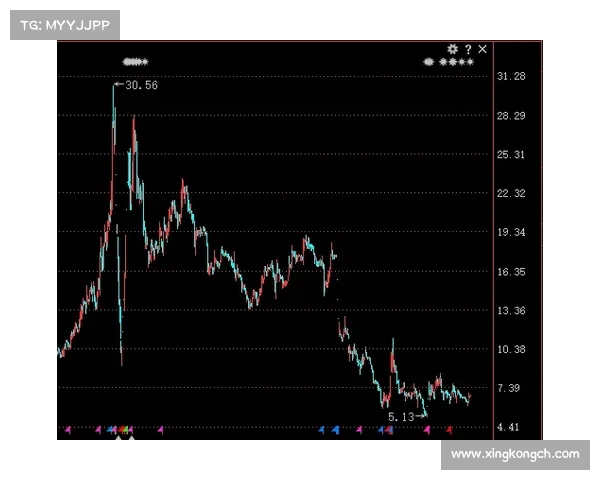Click the 4.41 price axis label
The width and height of the screenshot is (600, 480).
coord(511,427)
